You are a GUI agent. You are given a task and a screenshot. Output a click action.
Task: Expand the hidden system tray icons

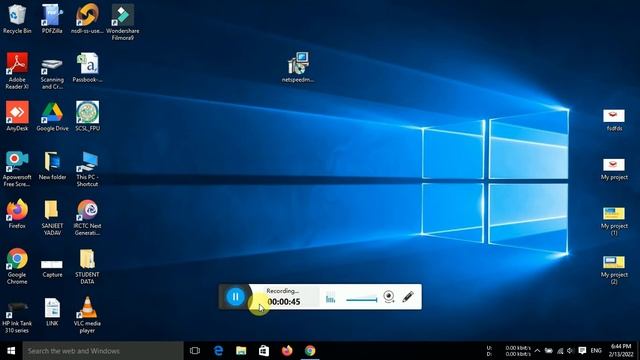pos(537,351)
